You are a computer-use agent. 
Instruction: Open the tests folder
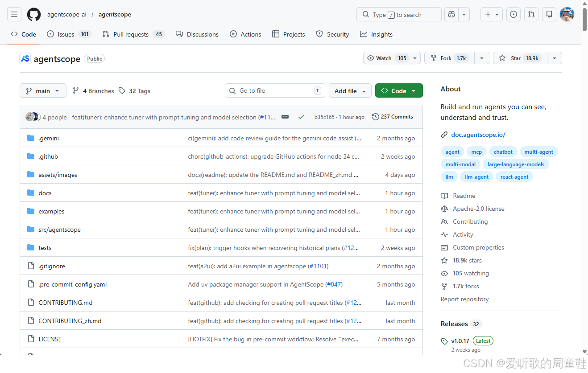(45, 248)
